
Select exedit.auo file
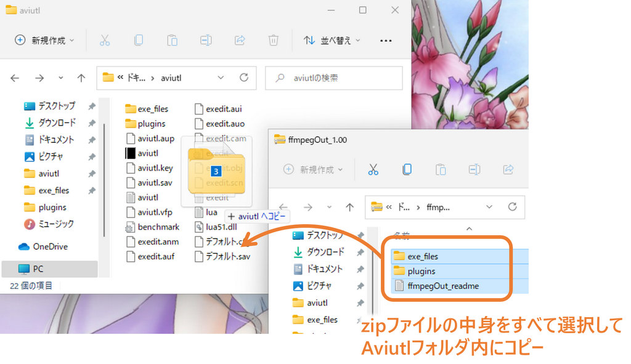click(220, 123)
